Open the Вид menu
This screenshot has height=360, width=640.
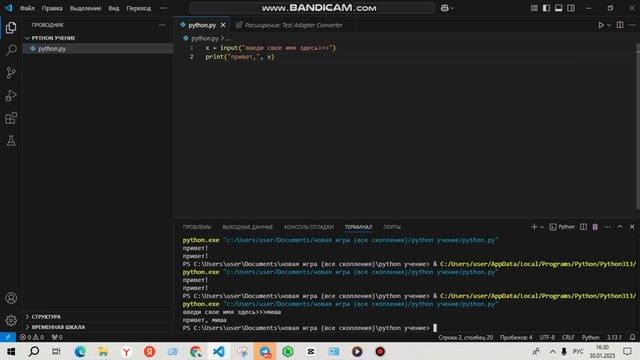[114, 8]
